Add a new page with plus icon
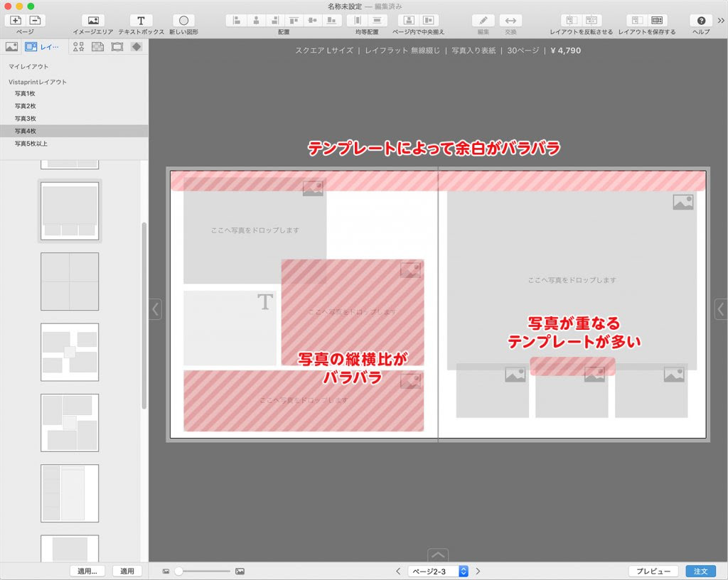This screenshot has height=580, width=728. pyautogui.click(x=16, y=21)
